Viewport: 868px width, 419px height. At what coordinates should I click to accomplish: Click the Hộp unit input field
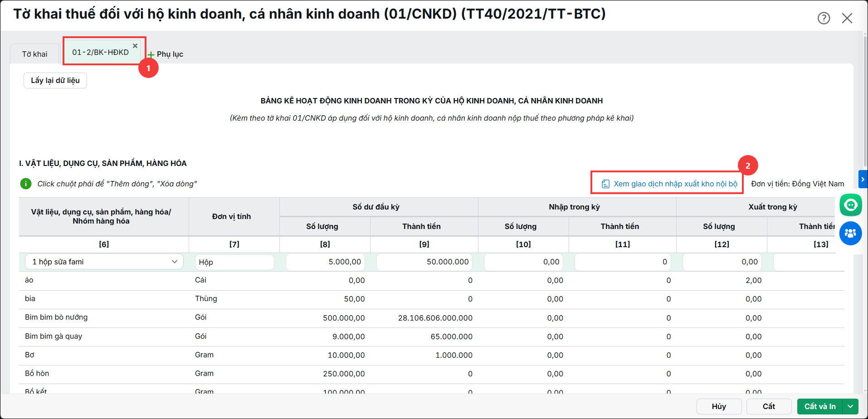point(234,262)
